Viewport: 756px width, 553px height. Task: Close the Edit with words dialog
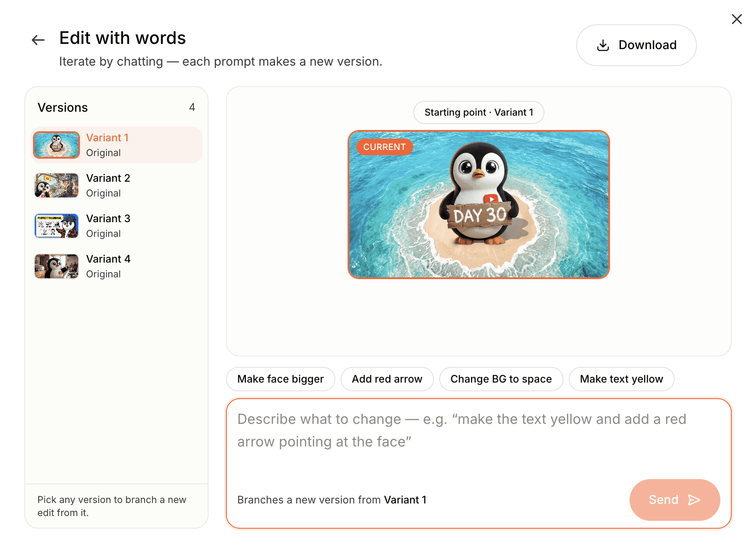click(x=736, y=19)
